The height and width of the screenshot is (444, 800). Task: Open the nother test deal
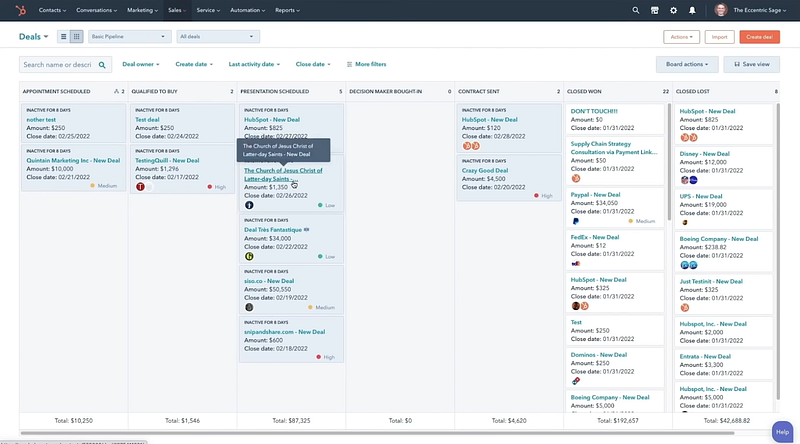pyautogui.click(x=41, y=119)
